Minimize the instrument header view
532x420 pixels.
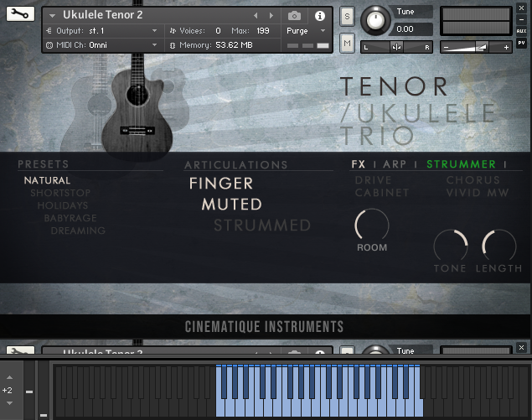click(521, 19)
